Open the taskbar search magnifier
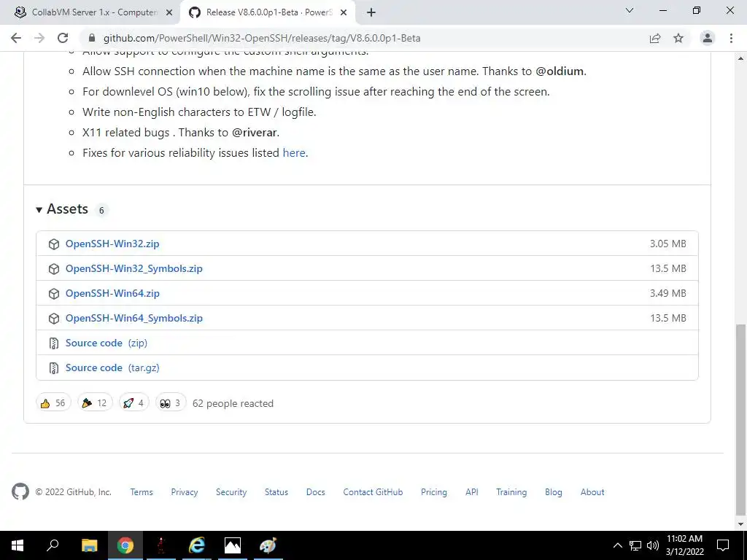 53,545
